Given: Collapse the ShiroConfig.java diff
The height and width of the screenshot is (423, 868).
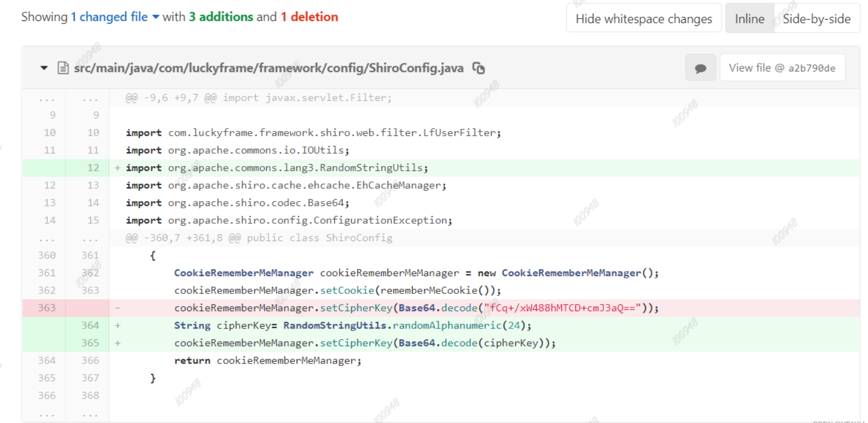Looking at the screenshot, I should click(x=44, y=68).
